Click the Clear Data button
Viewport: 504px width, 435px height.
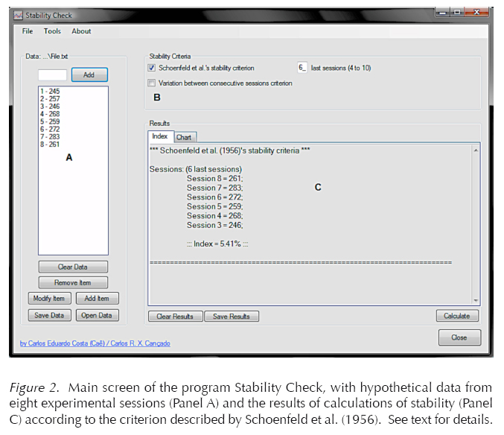click(x=73, y=267)
